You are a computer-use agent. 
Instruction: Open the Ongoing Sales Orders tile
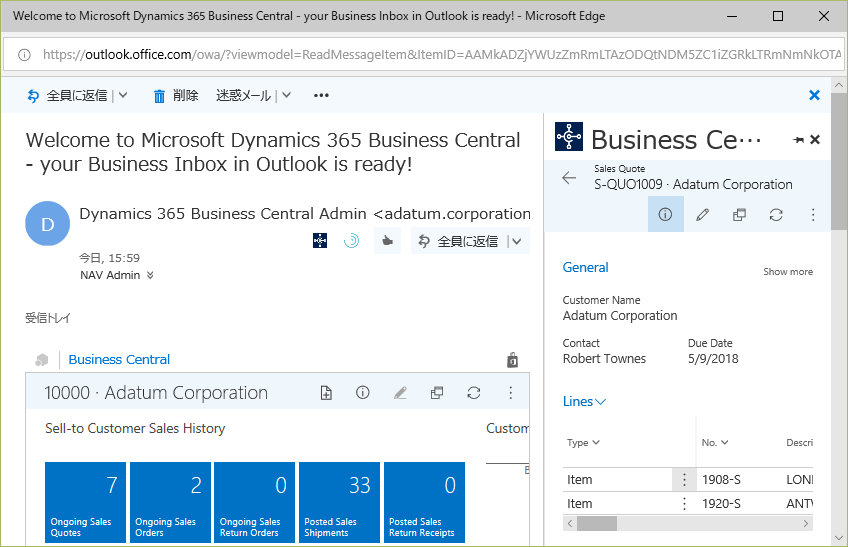tap(170, 502)
